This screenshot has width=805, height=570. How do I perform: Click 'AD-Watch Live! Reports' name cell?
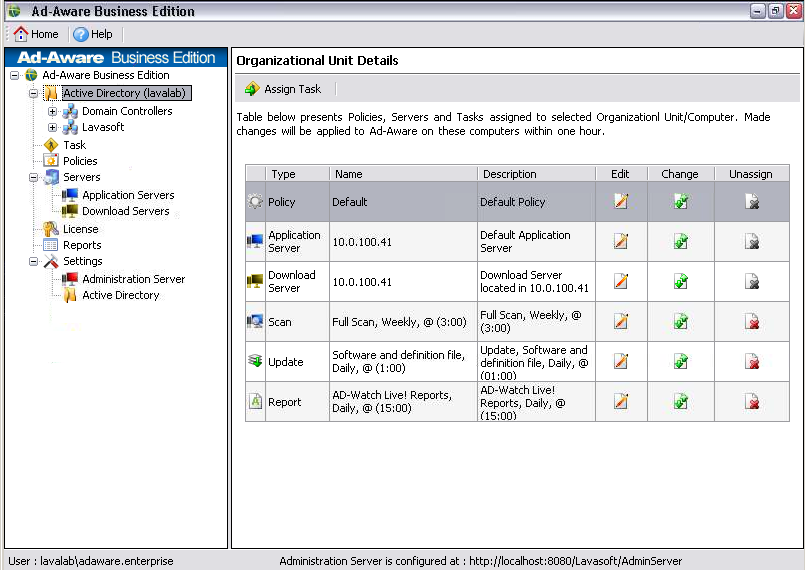click(x=403, y=402)
